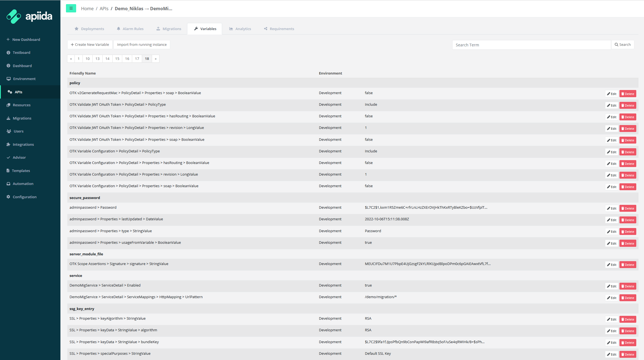The image size is (644, 360).
Task: Open Integrations from the sidebar
Action: (23, 144)
